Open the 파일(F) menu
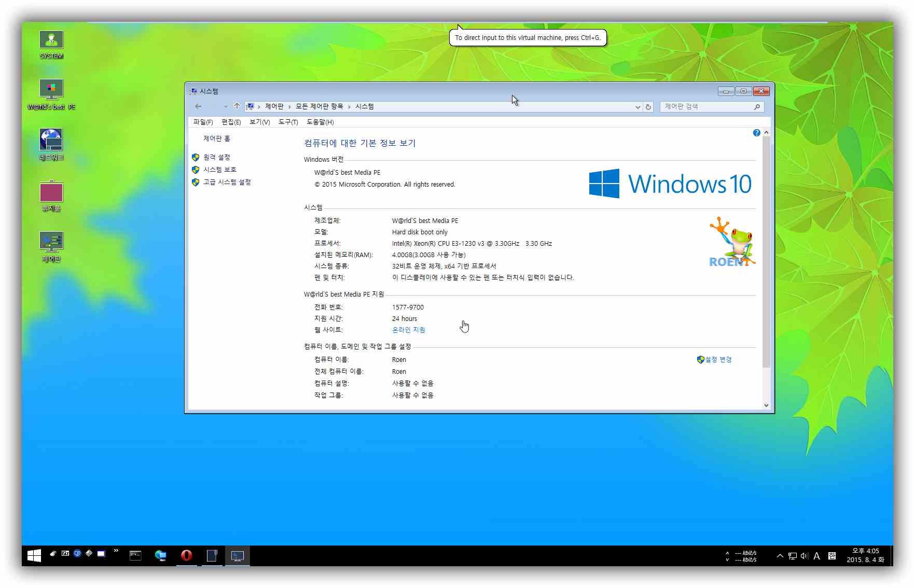This screenshot has height=588, width=915. pos(203,122)
